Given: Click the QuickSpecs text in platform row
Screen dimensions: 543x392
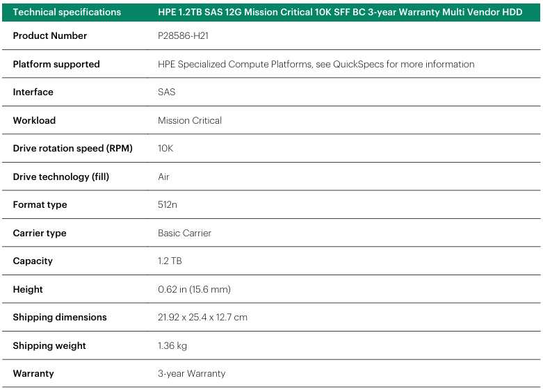Looking at the screenshot, I should pyautogui.click(x=359, y=64).
